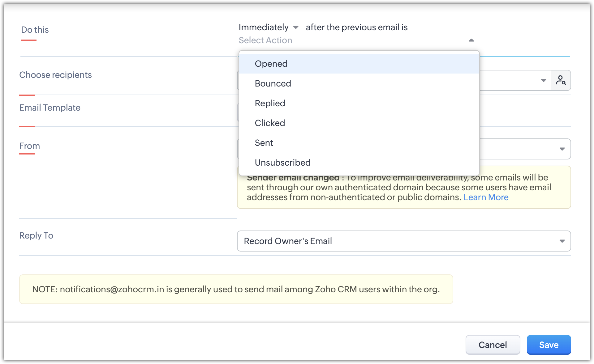Select Unsubscribed from the dropdown list
594x364 pixels.
coord(282,163)
